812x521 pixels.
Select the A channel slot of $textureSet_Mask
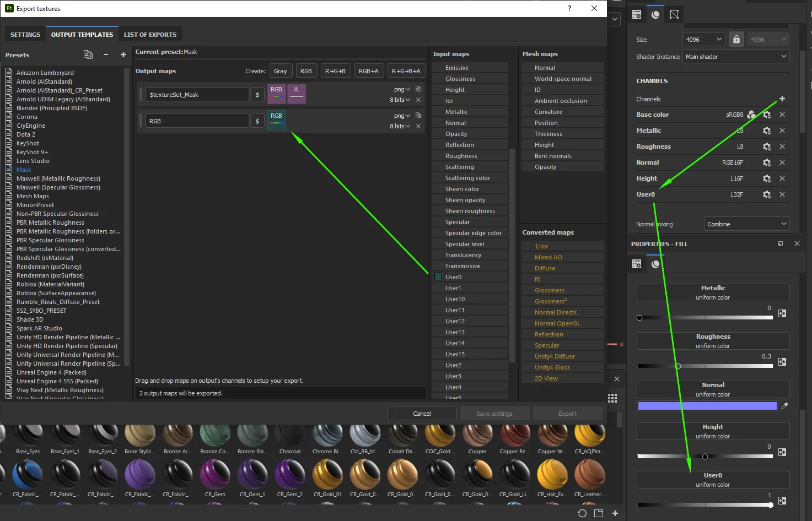point(296,94)
